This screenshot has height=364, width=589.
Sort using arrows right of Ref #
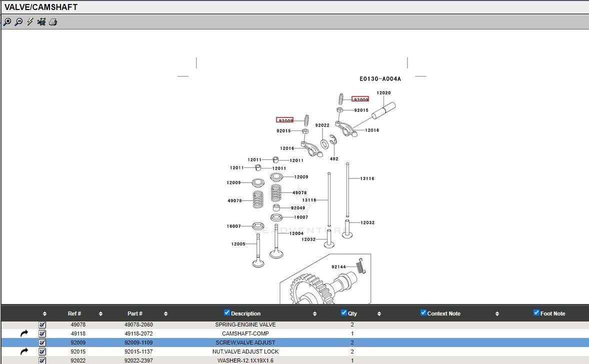tap(100, 314)
